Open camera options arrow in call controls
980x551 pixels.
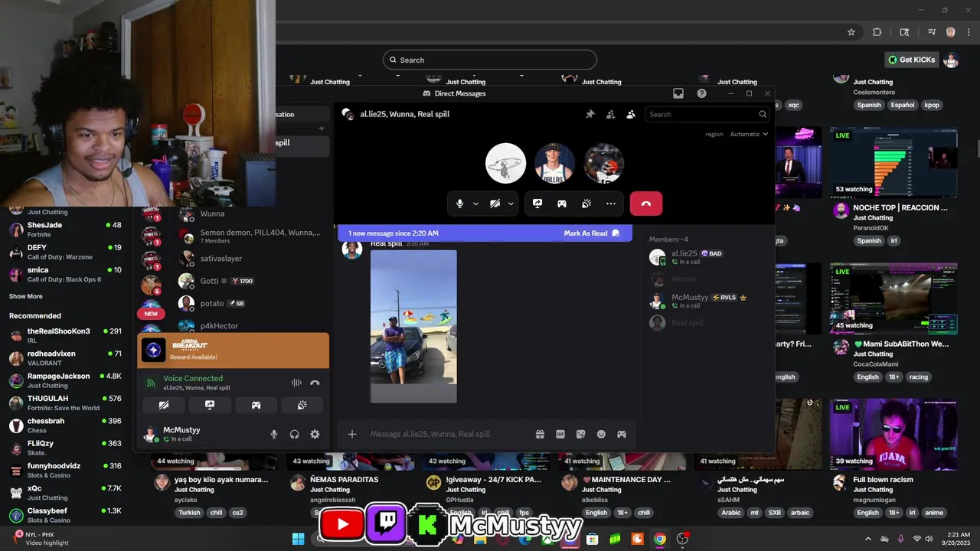(x=511, y=204)
